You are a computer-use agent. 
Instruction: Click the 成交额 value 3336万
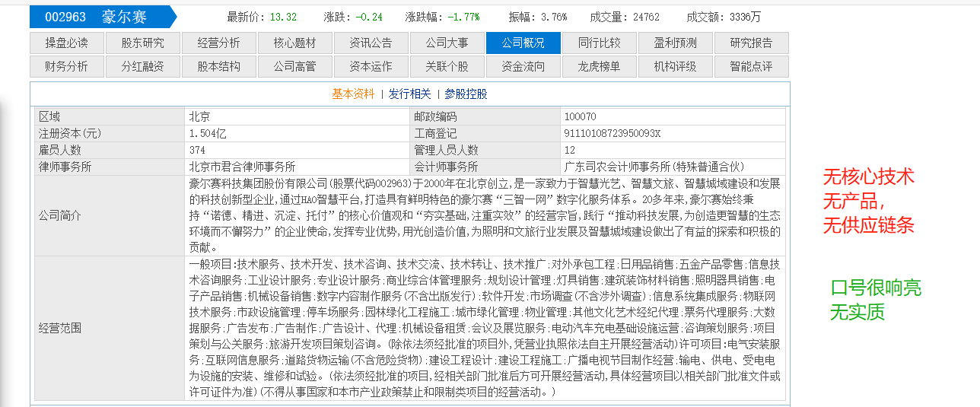click(x=744, y=17)
